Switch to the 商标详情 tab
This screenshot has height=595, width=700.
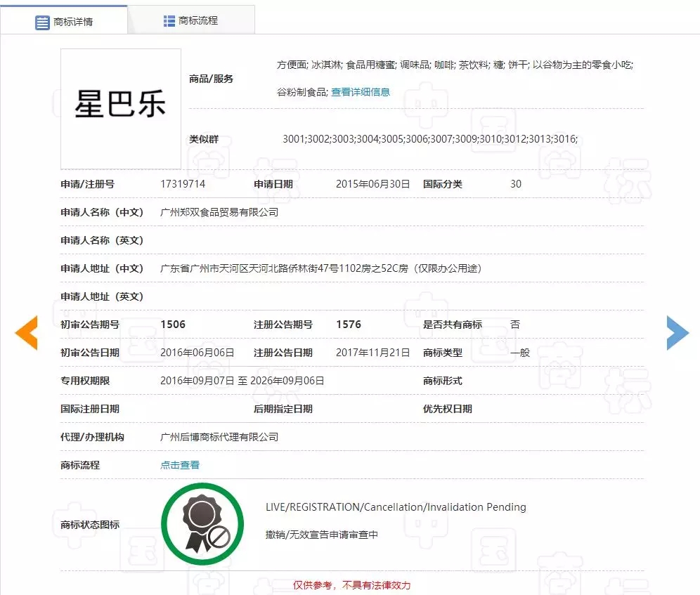point(64,21)
